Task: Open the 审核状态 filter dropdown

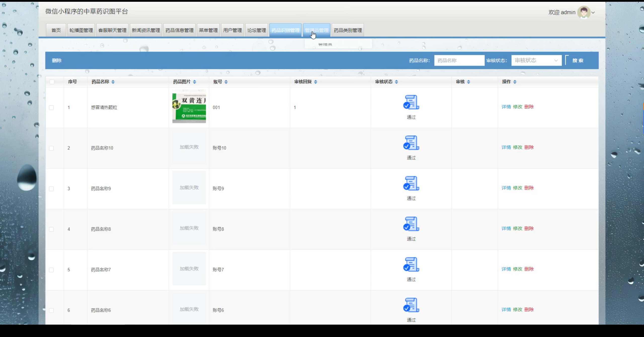Action: (x=536, y=60)
